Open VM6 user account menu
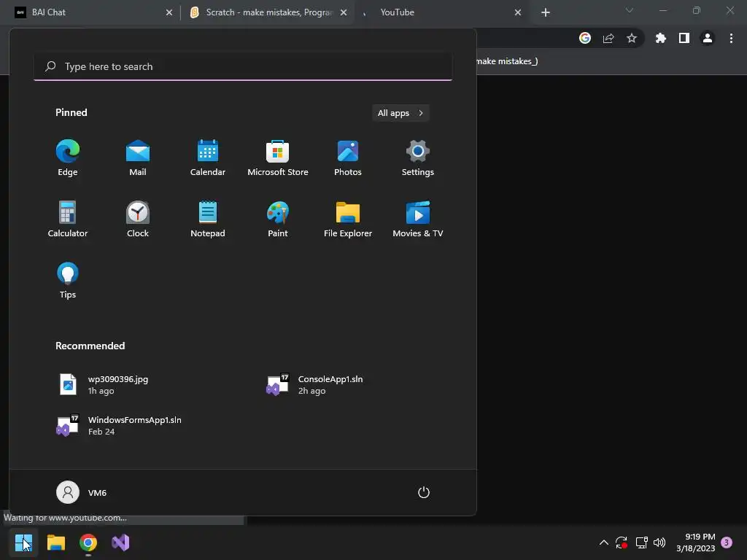The height and width of the screenshot is (560, 747). click(82, 492)
